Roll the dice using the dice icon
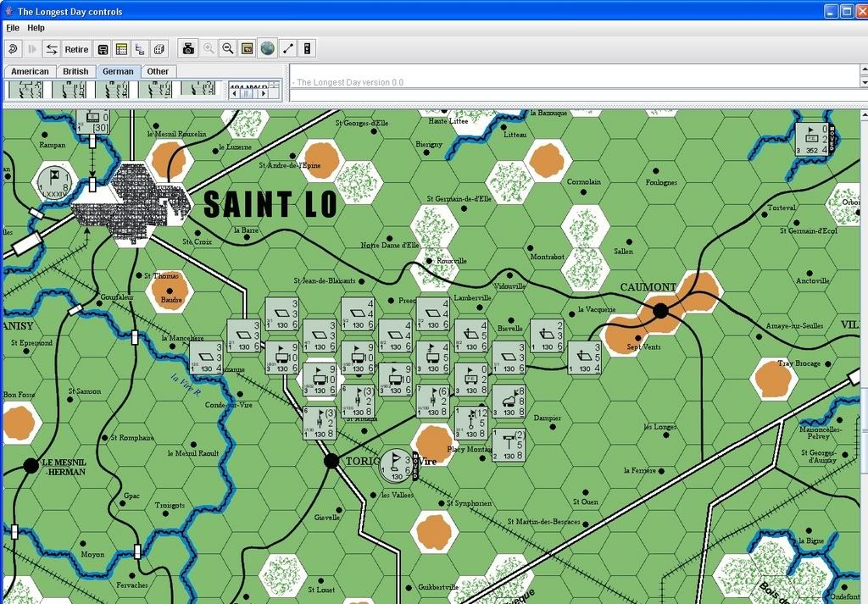Screen dimensions: 868x604 pyautogui.click(x=159, y=49)
